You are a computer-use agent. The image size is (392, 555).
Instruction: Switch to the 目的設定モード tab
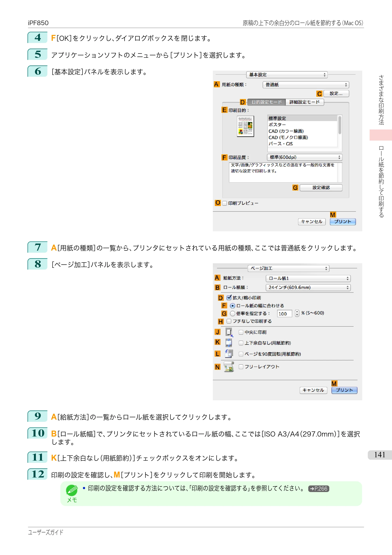point(267,102)
